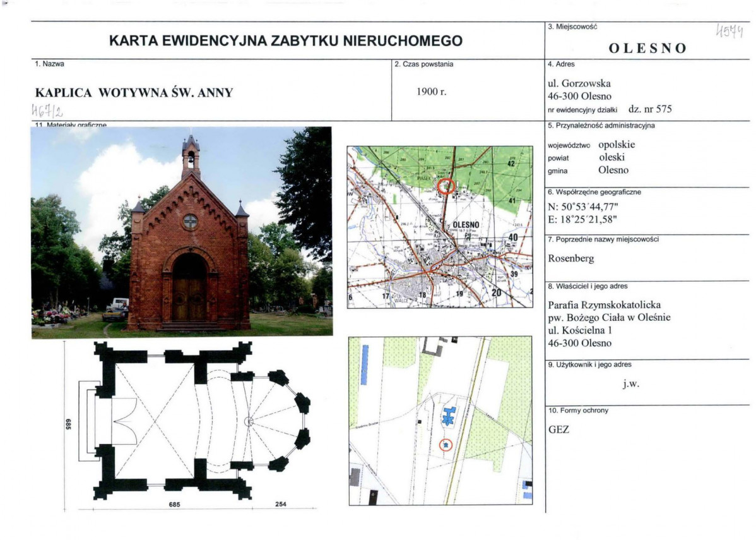
Task: Select the user value j.w.
Action: point(630,384)
